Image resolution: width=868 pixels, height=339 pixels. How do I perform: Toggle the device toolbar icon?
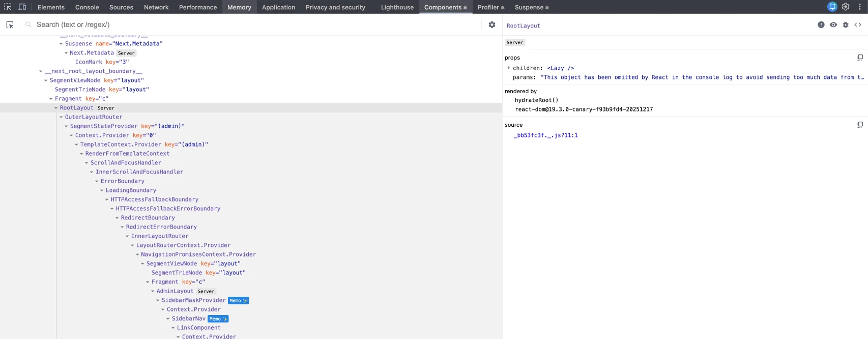pyautogui.click(x=22, y=7)
